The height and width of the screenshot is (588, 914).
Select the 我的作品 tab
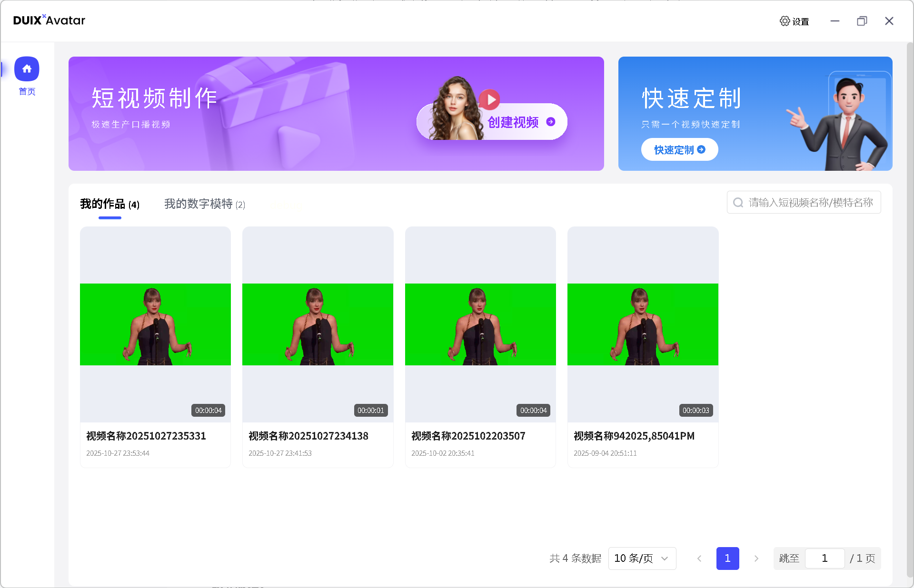[x=109, y=204]
